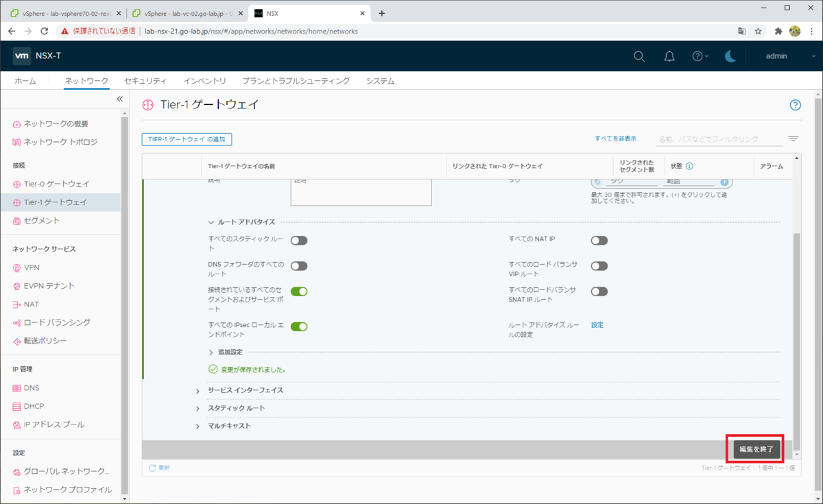Disable すべての IPsec ローカル エンドポイント switch
Screen dimensions: 823x504
click(299, 326)
